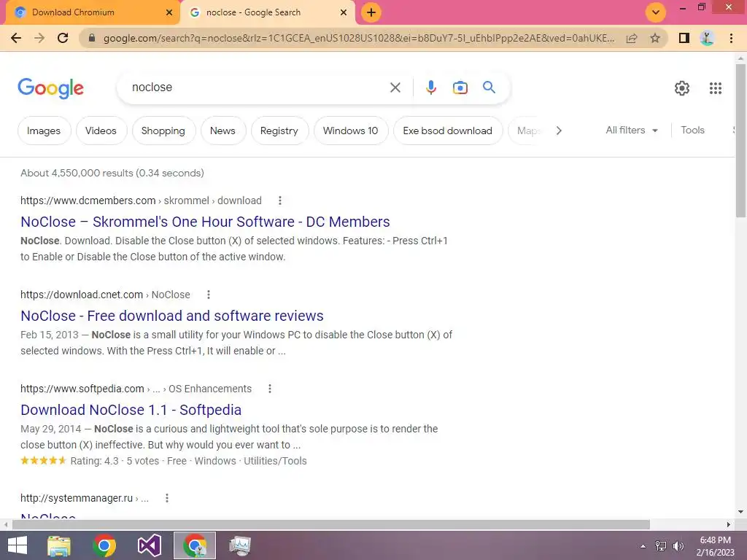This screenshot has height=560, width=747.
Task: Go back using the browser back arrow
Action: 16,38
